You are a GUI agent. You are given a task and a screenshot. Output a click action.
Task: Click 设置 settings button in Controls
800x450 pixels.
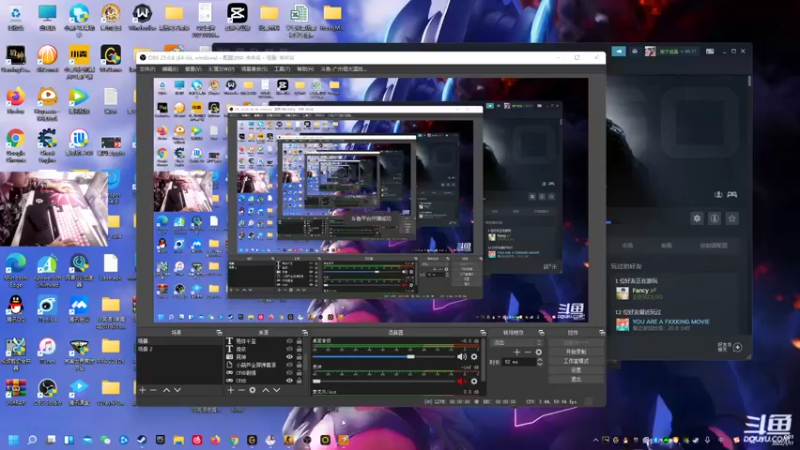click(x=576, y=370)
